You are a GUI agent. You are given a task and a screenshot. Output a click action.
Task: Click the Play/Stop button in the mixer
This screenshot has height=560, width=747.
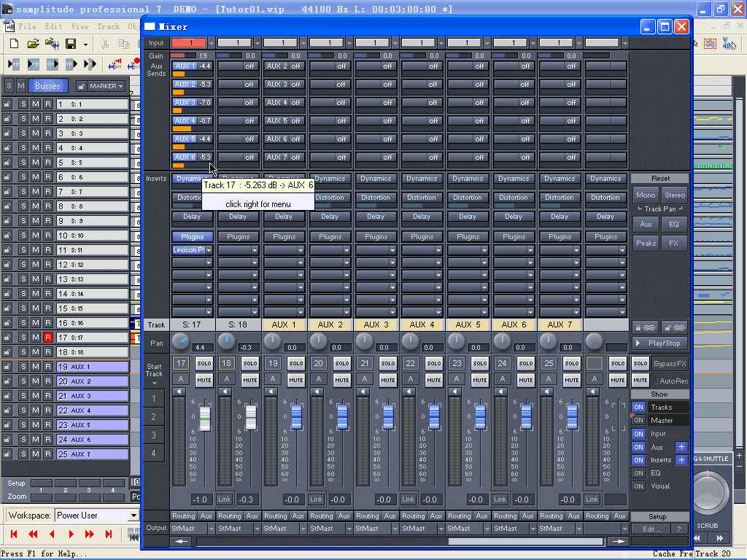659,343
